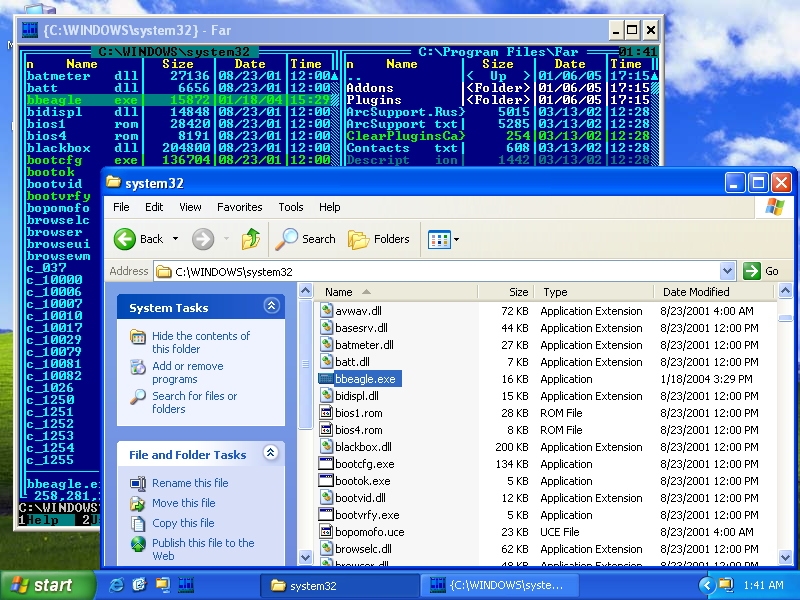
Task: Sort by the Type column header
Action: pyautogui.click(x=594, y=292)
